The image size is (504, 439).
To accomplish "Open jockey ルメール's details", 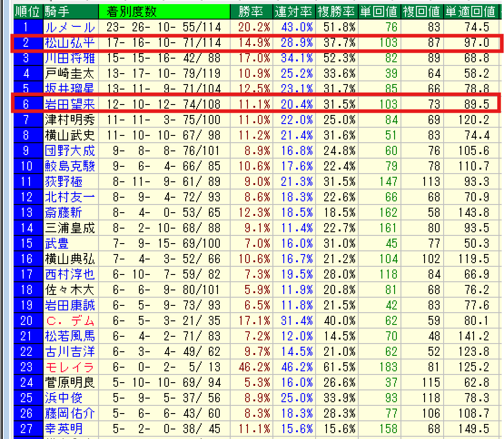I will pyautogui.click(x=70, y=27).
